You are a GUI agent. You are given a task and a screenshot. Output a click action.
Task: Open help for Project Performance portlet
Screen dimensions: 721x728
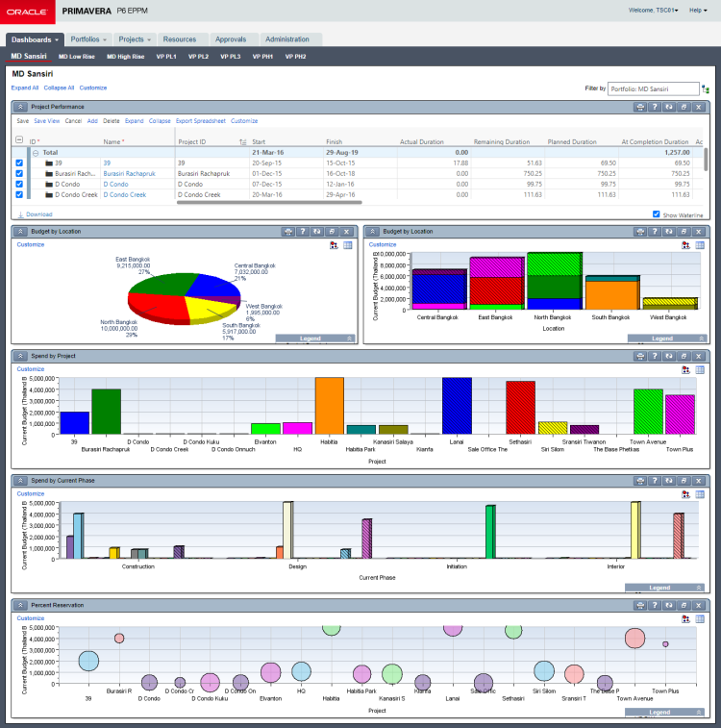pyautogui.click(x=655, y=107)
